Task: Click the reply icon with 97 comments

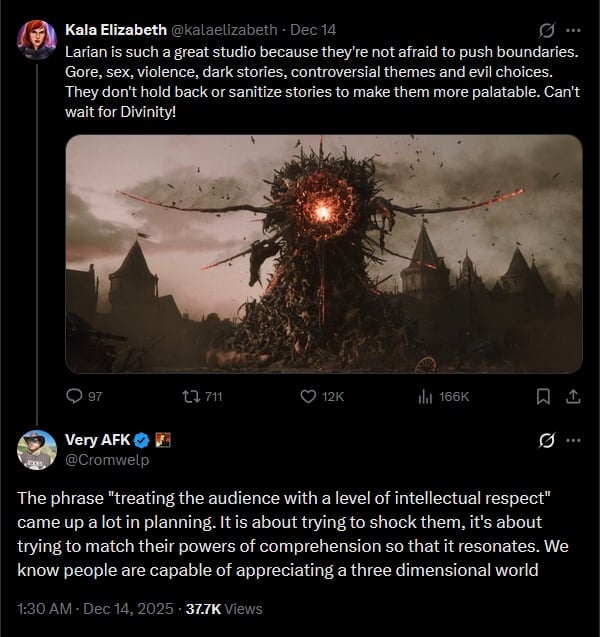Action: click(x=75, y=397)
